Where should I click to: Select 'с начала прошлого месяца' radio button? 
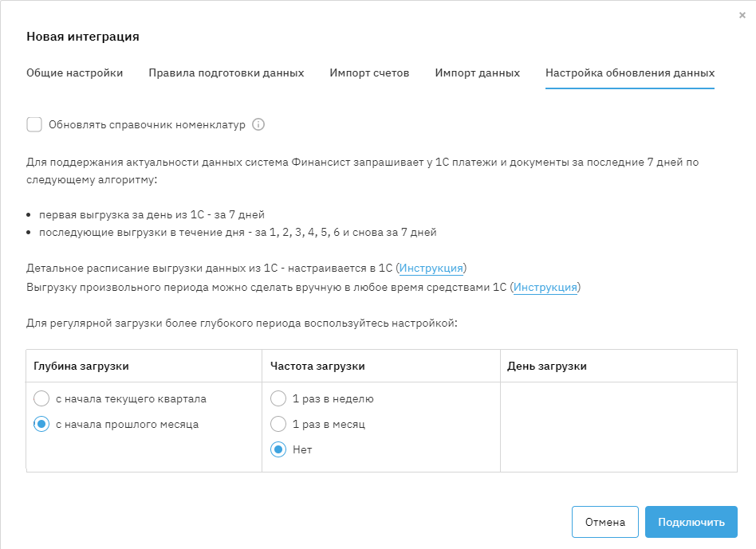pyautogui.click(x=41, y=424)
